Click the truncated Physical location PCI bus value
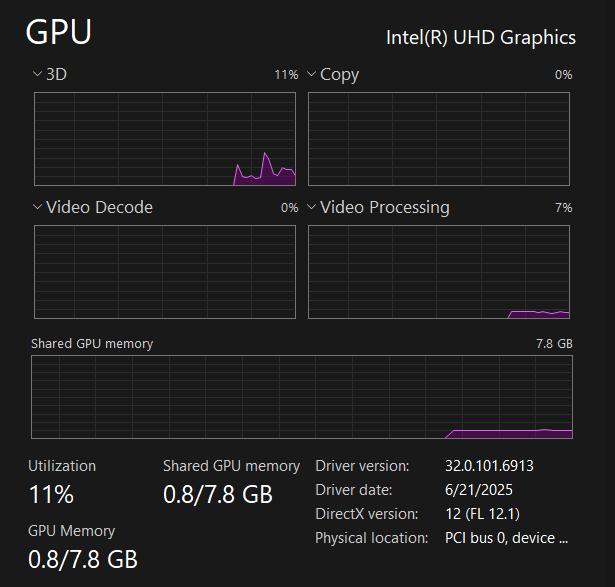Viewport: 615px width, 587px height. [506, 538]
